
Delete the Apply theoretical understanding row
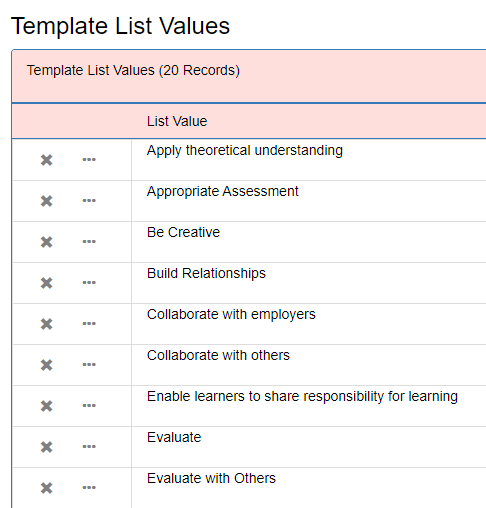click(x=47, y=160)
